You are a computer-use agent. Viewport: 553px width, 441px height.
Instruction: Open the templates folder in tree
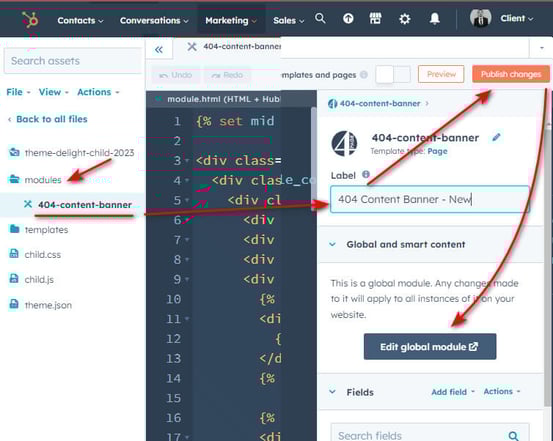(46, 230)
